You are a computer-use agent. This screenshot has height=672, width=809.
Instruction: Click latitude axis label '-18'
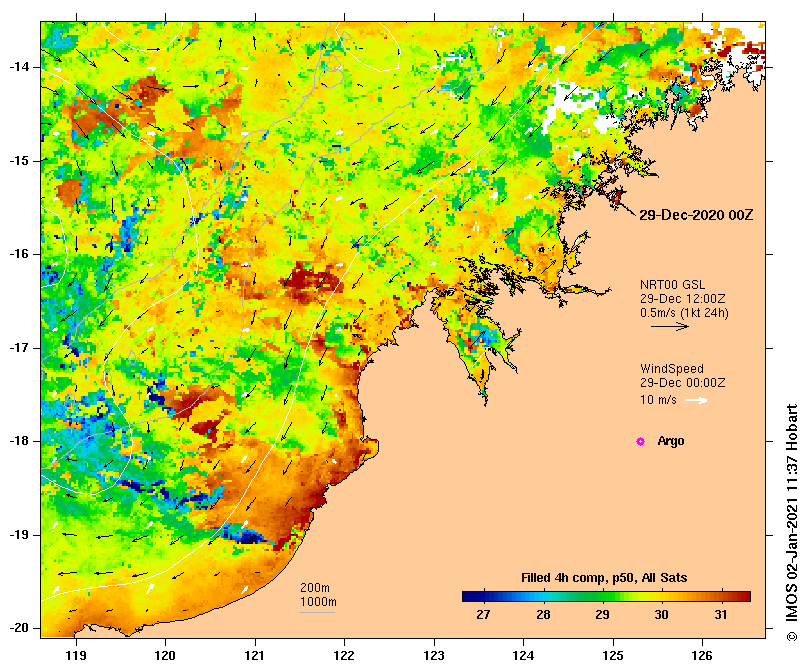[20, 442]
